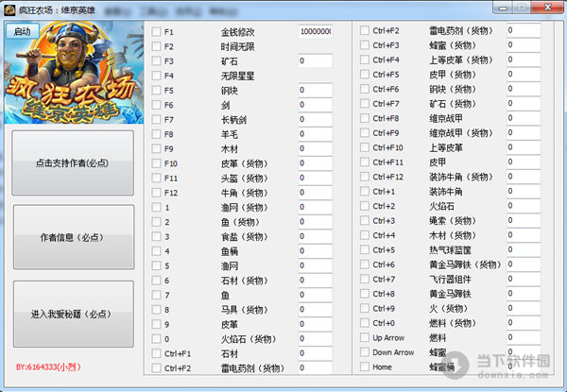The image size is (567, 392).
Task: Select the 飞行器组件 value field
Action: 524,279
